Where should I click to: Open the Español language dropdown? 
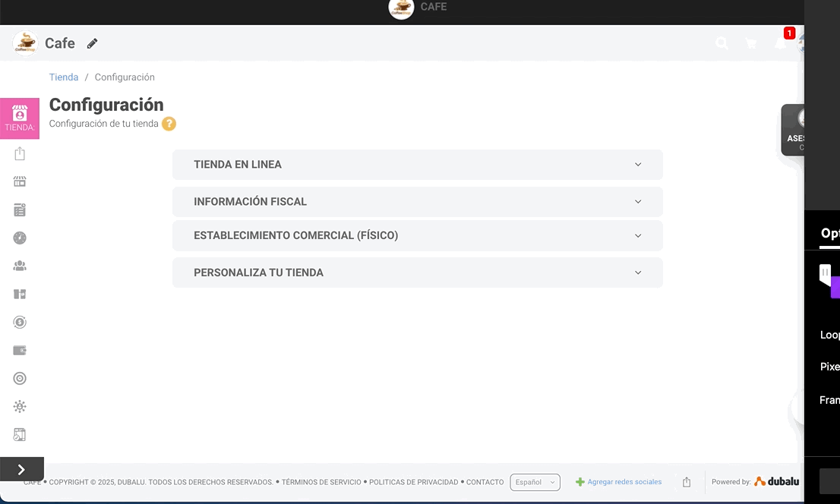tap(535, 482)
